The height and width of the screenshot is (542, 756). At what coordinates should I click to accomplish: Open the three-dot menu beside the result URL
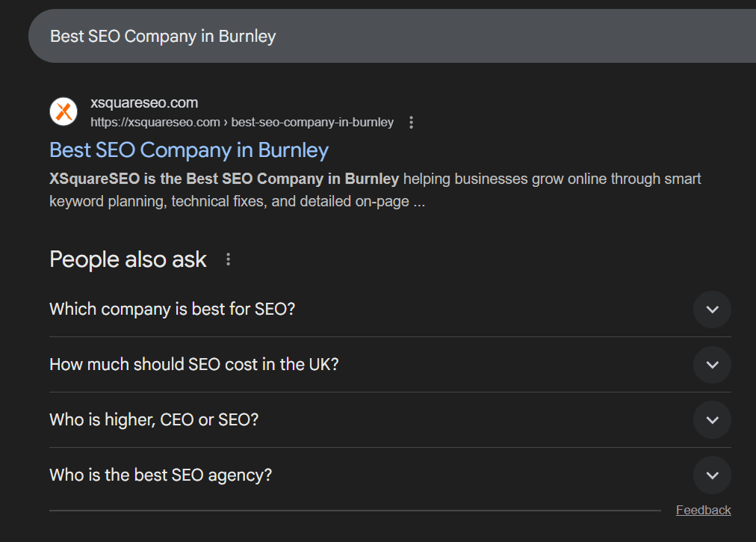coord(411,122)
